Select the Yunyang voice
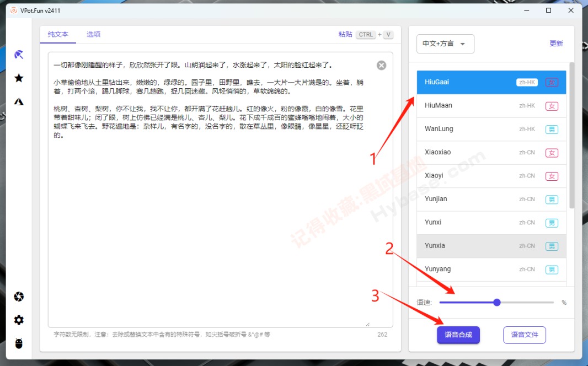588x366 pixels. pos(491,269)
